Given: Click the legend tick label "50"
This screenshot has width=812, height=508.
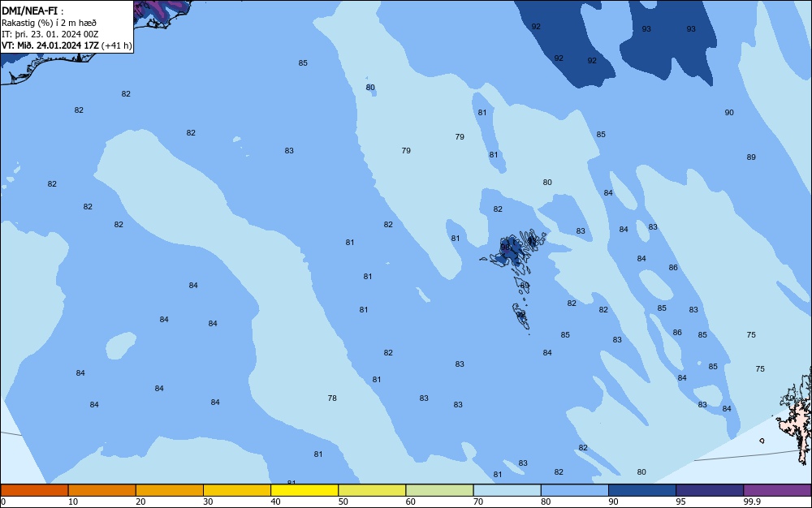Looking at the screenshot, I should (x=343, y=502).
